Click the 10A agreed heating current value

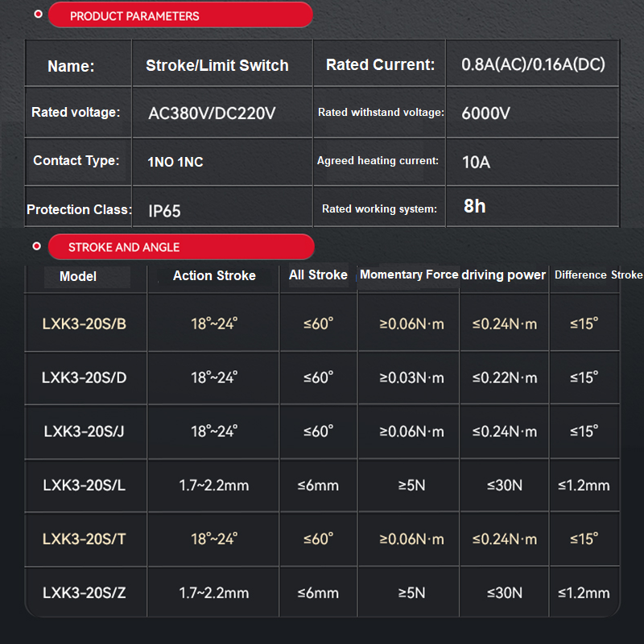pyautogui.click(x=476, y=162)
